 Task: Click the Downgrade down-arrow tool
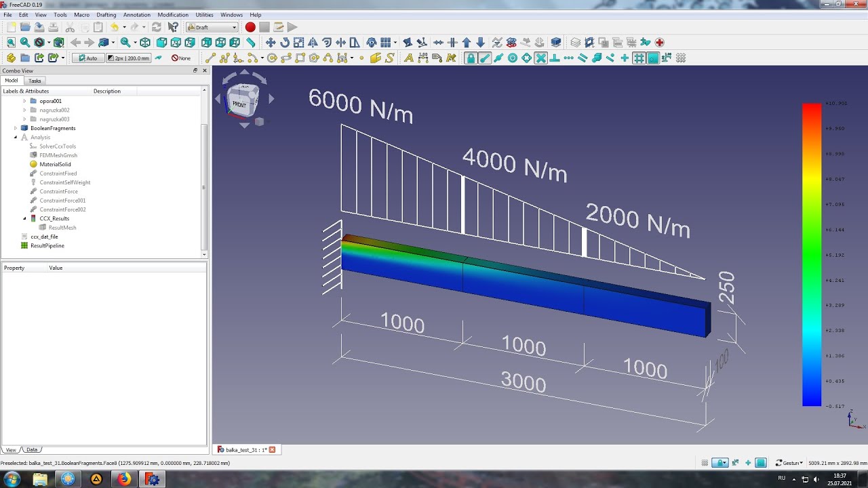(480, 43)
